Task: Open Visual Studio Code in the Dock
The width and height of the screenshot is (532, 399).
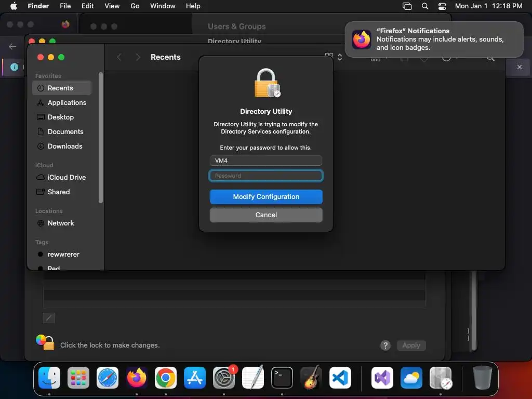Action: pos(340,378)
